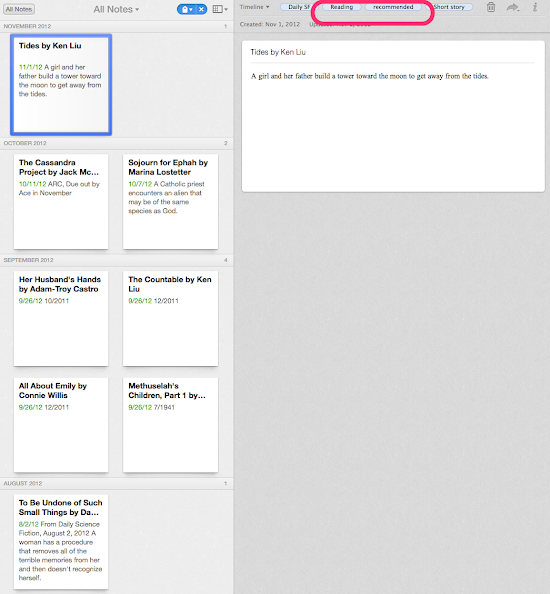Open the Timeline notebook dropdown
This screenshot has width=550, height=594.
point(254,7)
